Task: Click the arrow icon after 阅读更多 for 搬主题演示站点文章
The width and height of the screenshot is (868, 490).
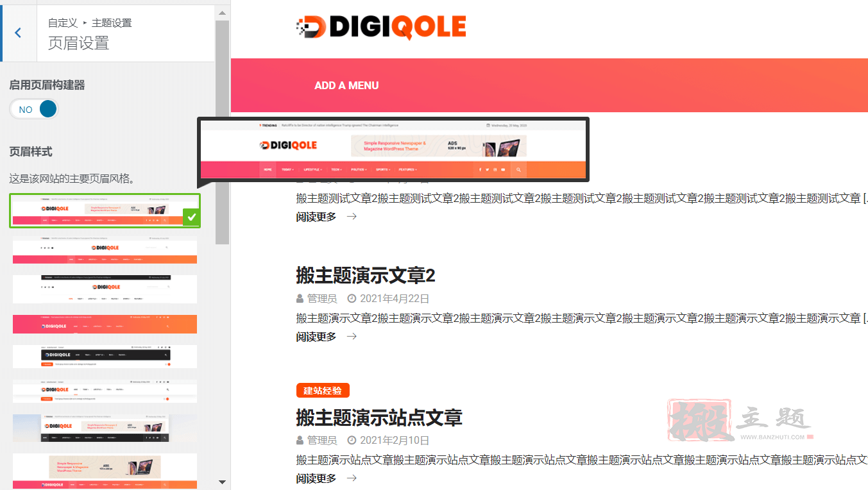Action: [x=352, y=478]
